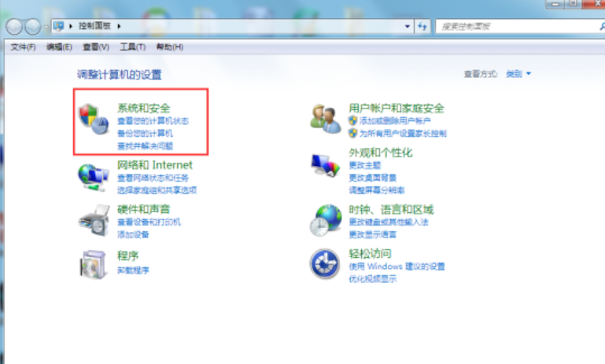
Task: Click the 程序 category icon
Action: click(x=93, y=264)
